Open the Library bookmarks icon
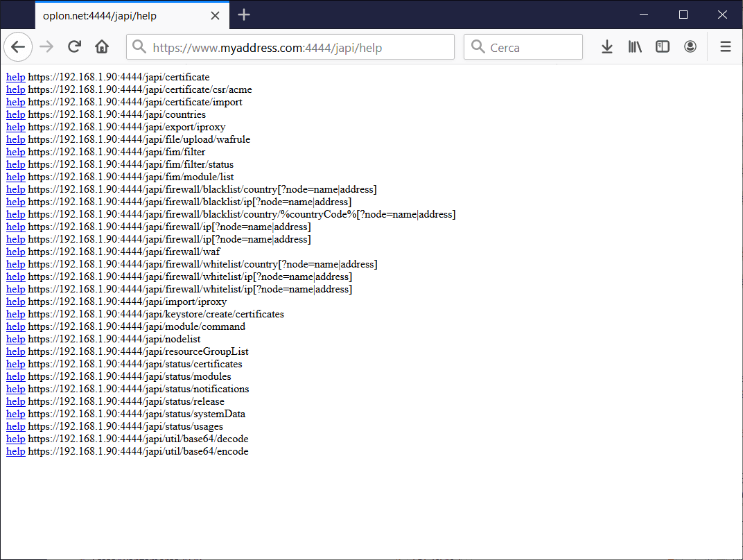Screen dimensions: 743x560 pyautogui.click(x=634, y=47)
